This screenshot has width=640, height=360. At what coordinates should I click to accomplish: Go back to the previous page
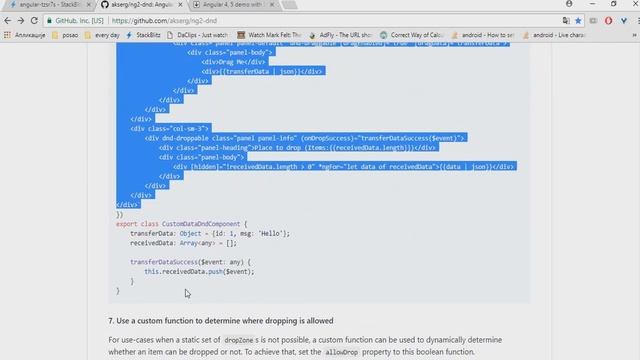7,20
